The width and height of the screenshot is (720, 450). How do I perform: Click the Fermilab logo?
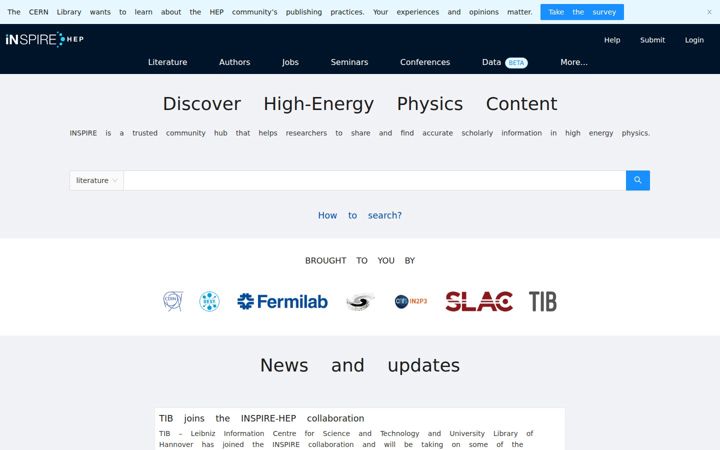pos(282,302)
